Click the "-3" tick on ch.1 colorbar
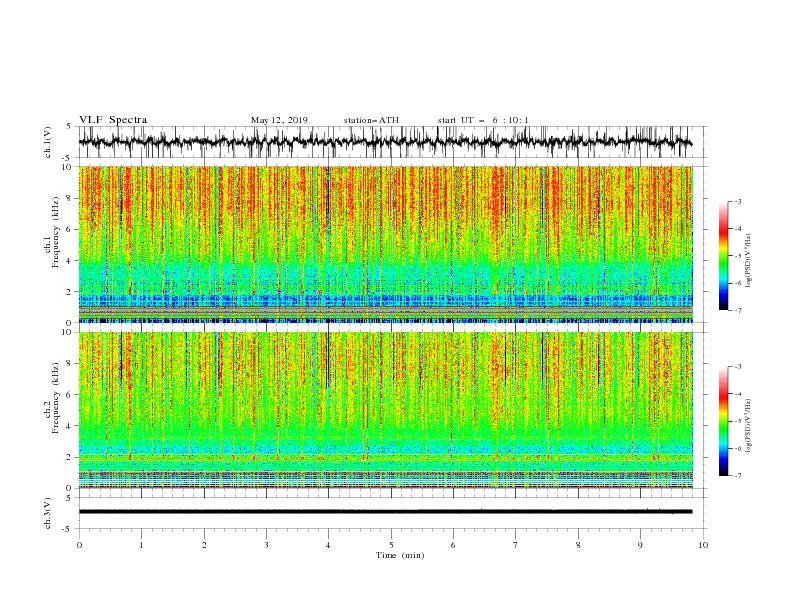 point(737,201)
